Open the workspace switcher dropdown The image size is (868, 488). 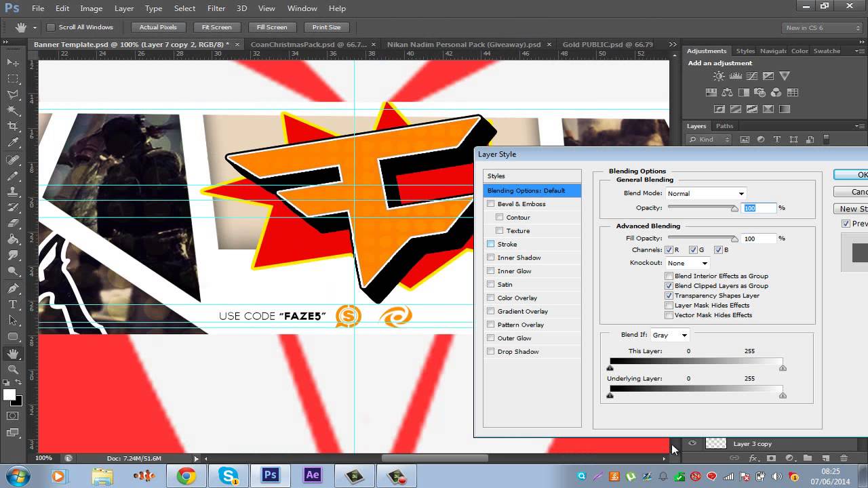pos(823,28)
